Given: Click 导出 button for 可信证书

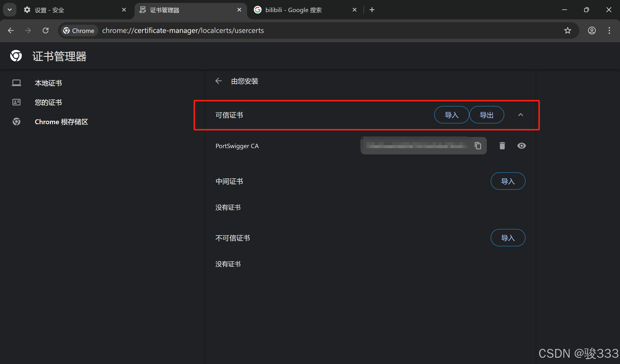Looking at the screenshot, I should [x=486, y=115].
